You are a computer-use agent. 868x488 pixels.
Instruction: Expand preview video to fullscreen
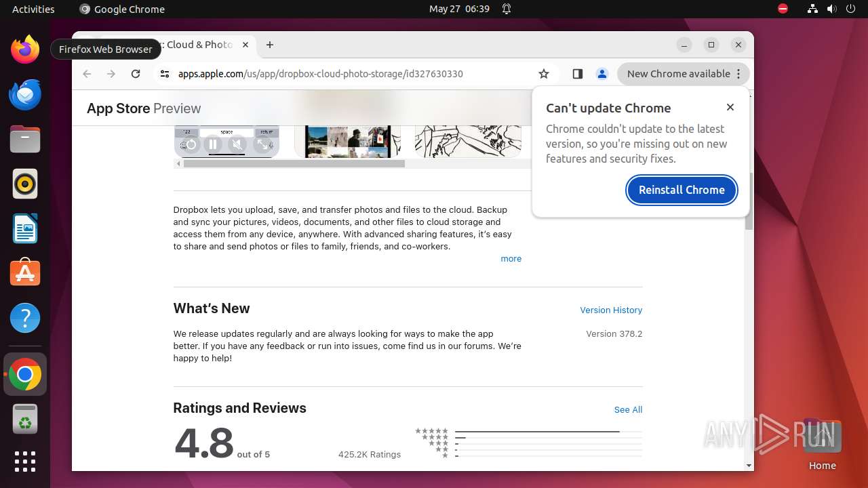click(x=262, y=144)
